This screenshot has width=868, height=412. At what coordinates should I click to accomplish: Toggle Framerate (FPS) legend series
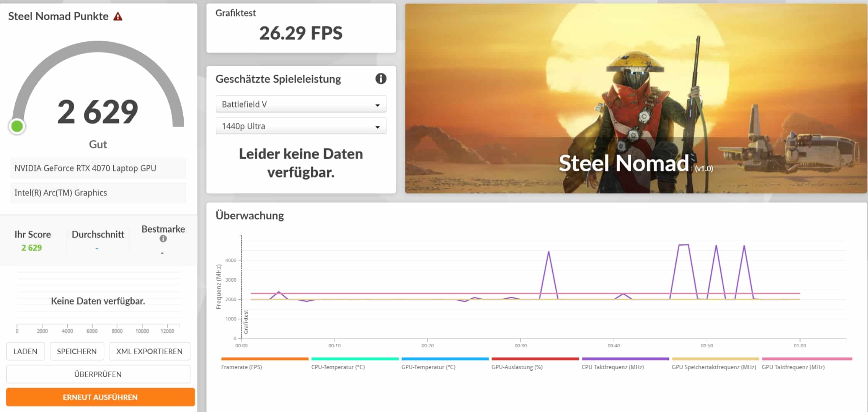tap(241, 367)
